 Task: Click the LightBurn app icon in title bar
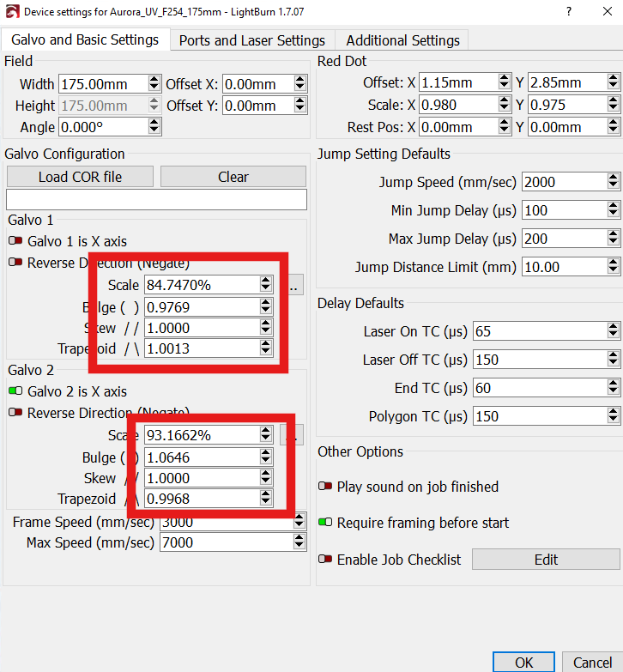coord(12,11)
